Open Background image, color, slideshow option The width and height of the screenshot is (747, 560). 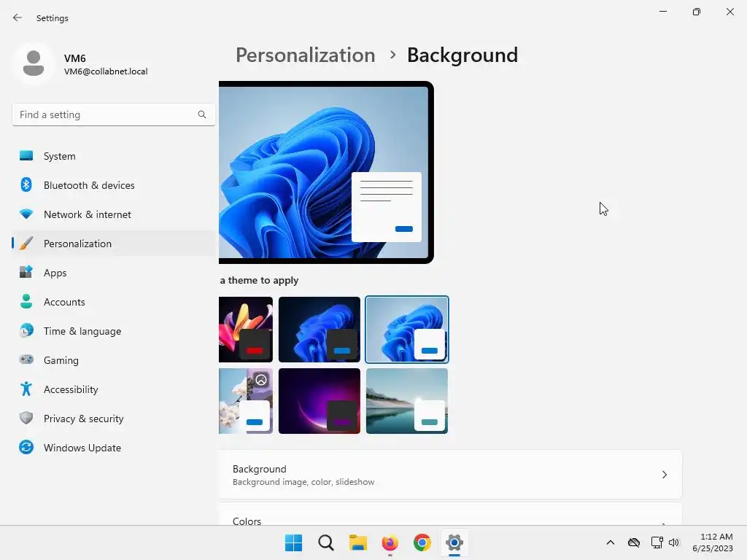[x=450, y=474]
